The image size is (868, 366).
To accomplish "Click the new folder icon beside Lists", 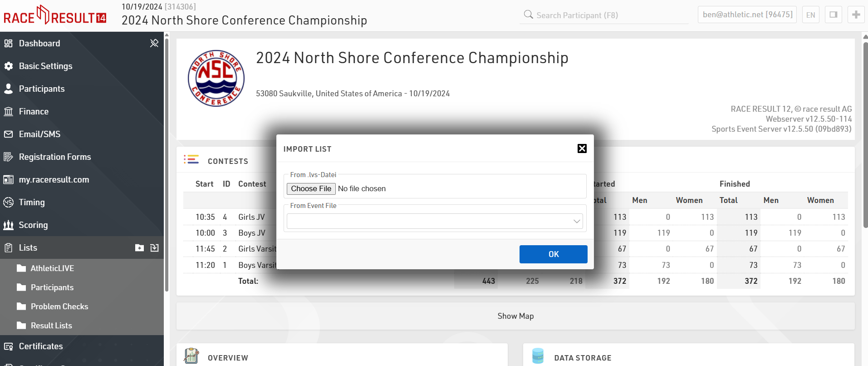I will (x=139, y=247).
